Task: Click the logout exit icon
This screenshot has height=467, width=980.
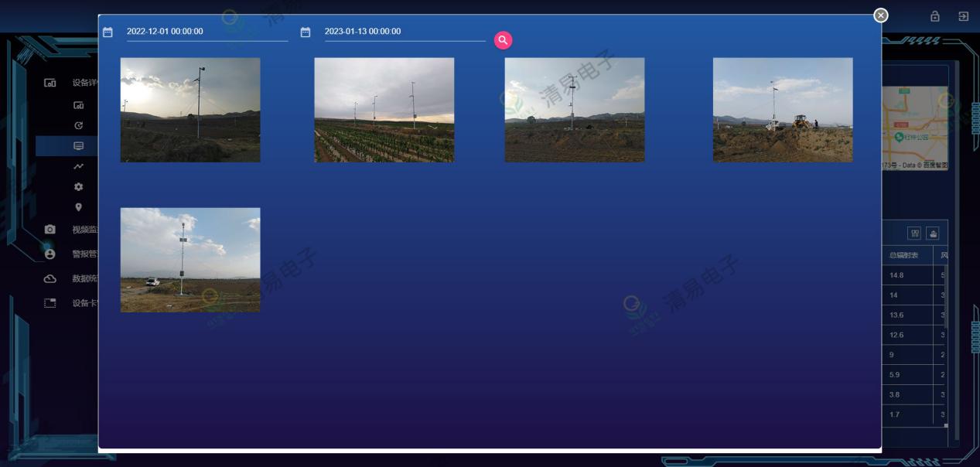Action: click(x=963, y=16)
